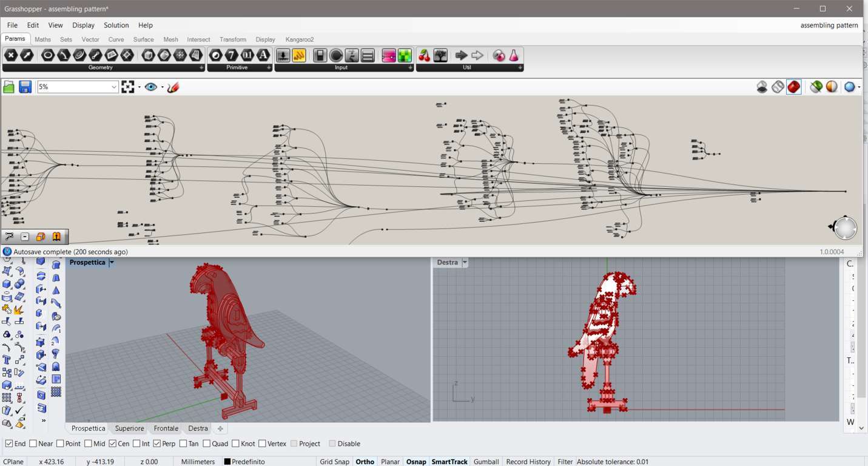The image size is (868, 466).
Task: Toggle Grid Snap in status bar
Action: pos(334,462)
